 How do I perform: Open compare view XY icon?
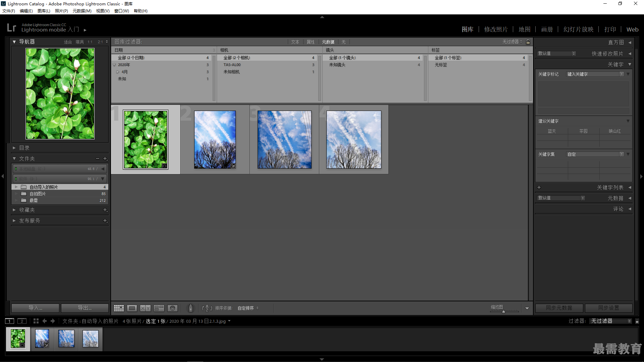pos(145,308)
